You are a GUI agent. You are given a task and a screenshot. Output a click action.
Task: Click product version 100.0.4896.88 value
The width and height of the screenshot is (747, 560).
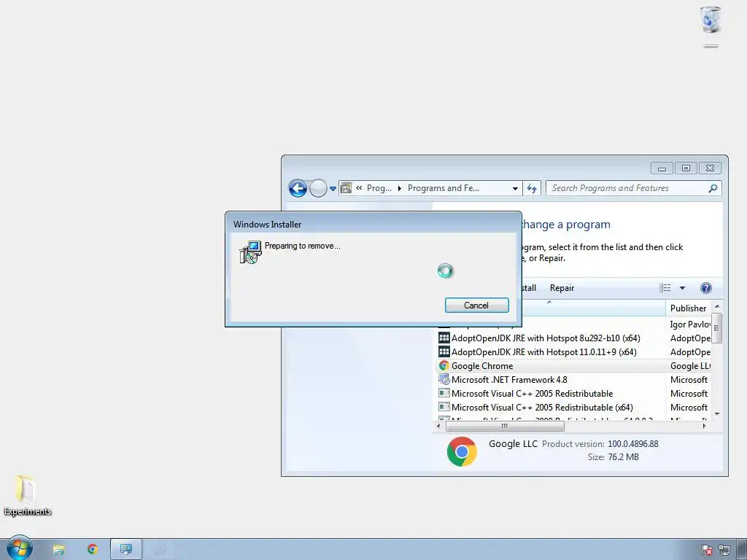[632, 444]
